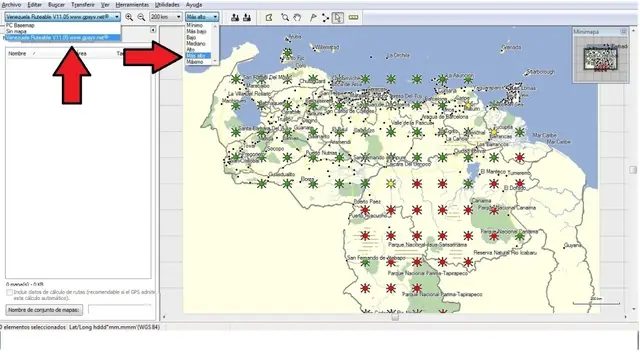The height and width of the screenshot is (360, 640).
Task: Zoom out with the magnifier minus icon
Action: point(141,17)
